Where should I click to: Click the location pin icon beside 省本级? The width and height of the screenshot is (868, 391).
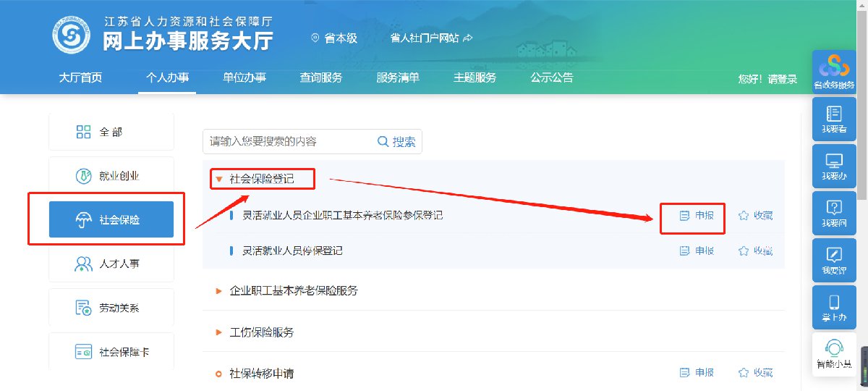(315, 38)
